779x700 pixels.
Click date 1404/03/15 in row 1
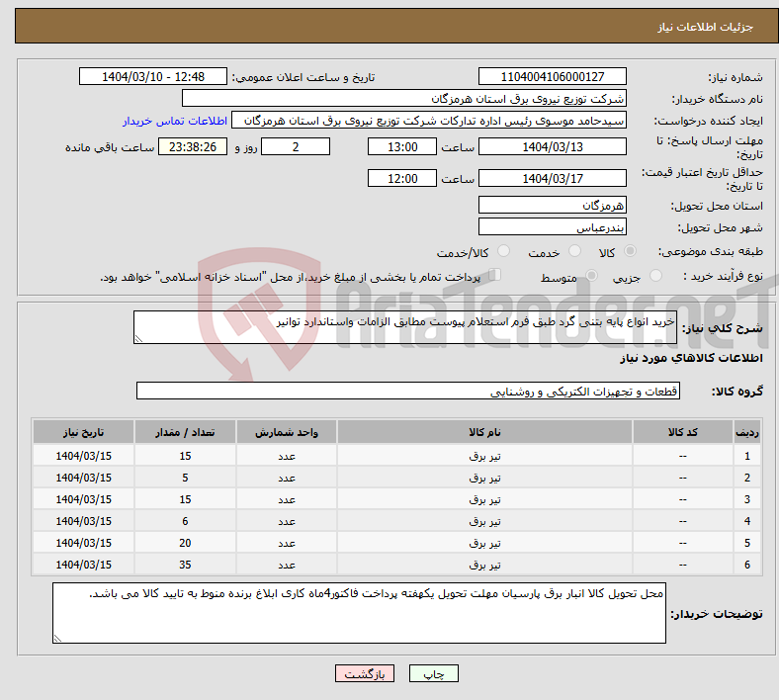pos(83,456)
